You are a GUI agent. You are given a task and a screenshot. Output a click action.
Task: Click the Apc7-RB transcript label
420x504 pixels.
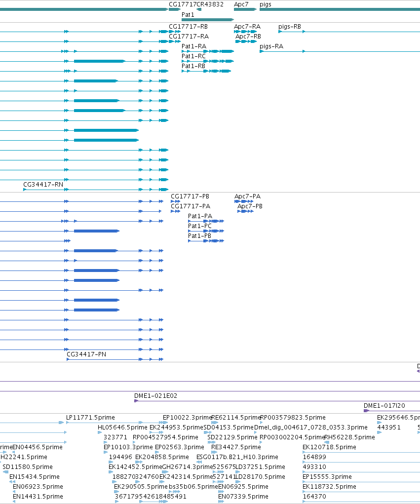[x=248, y=37]
